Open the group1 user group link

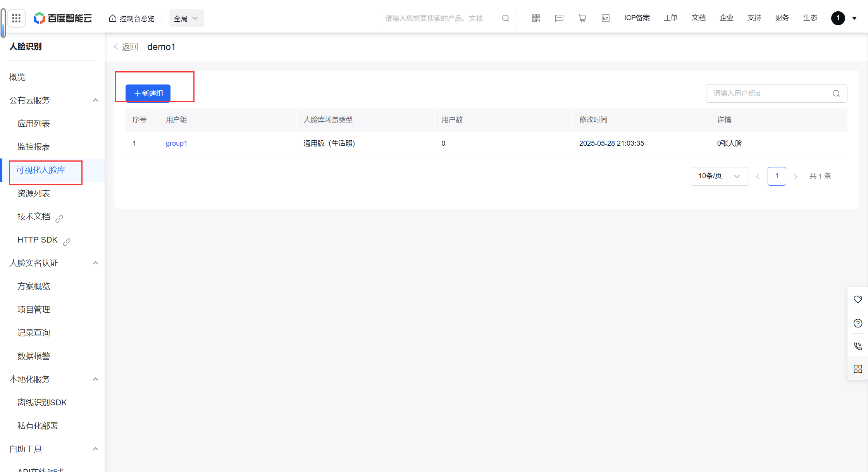[176, 143]
